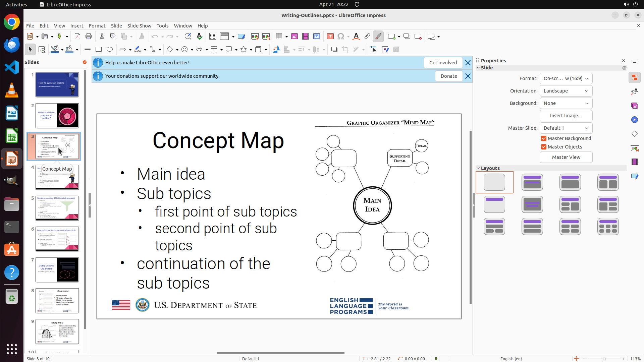Click the Insert Special Character icon

tap(341, 37)
